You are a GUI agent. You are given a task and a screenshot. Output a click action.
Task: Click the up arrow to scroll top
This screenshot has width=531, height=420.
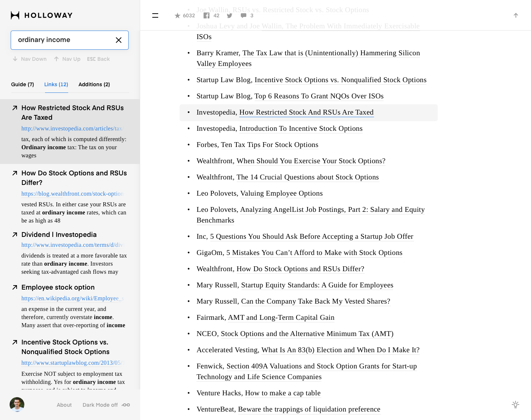coord(516,15)
